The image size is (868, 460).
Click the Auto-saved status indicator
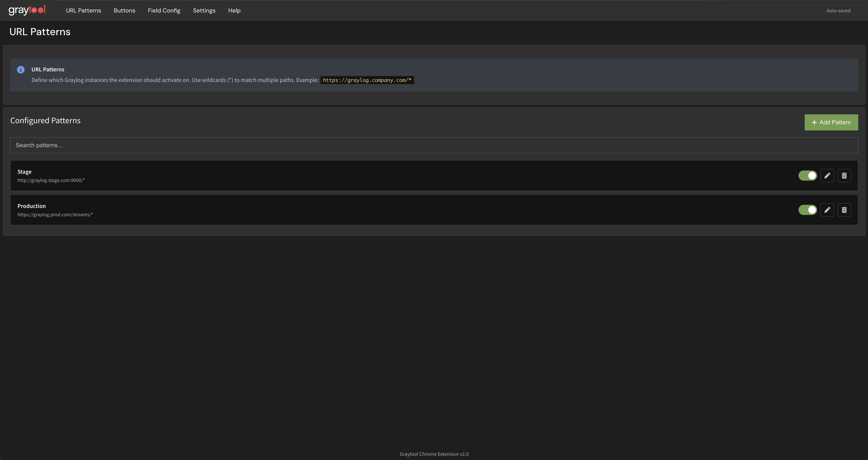tap(838, 10)
